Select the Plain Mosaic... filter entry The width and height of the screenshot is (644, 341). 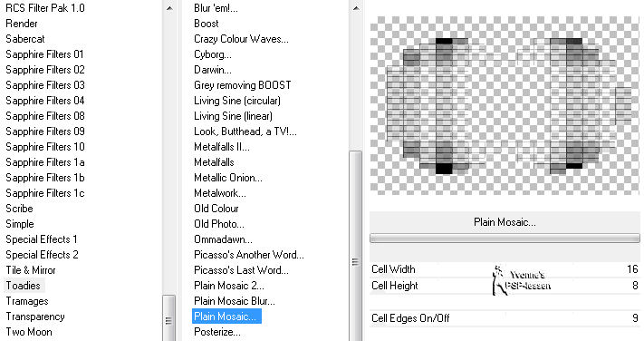pyautogui.click(x=226, y=317)
